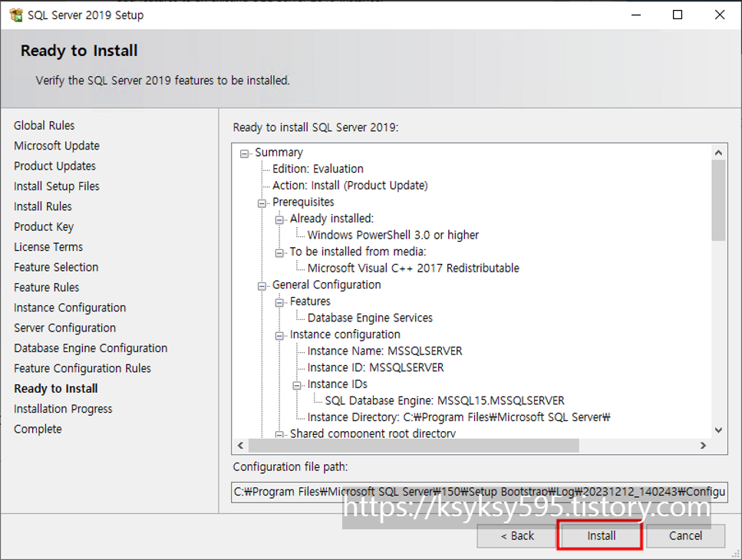
Task: Collapse To be installed from media node
Action: [279, 253]
